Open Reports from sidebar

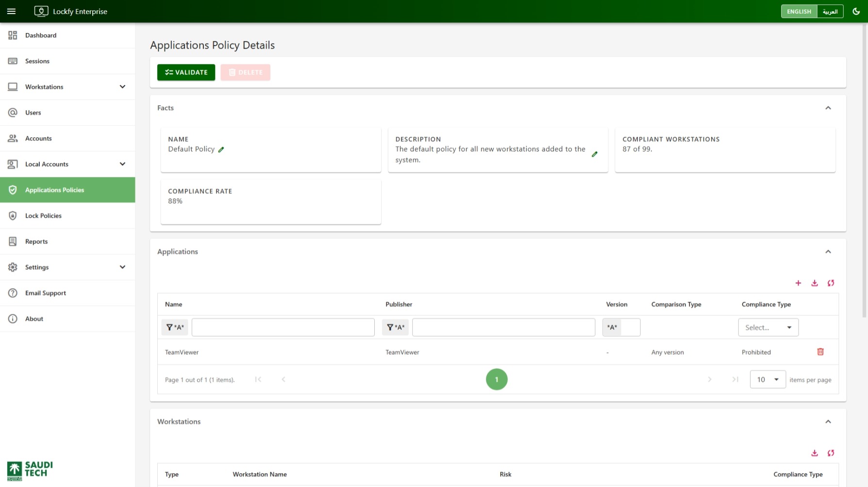click(67, 241)
